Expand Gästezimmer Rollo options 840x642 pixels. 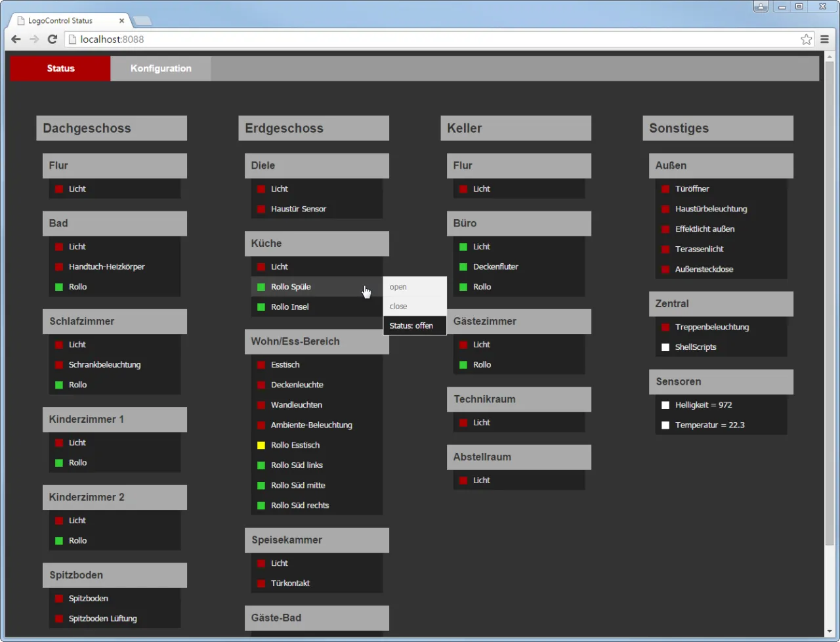point(482,365)
